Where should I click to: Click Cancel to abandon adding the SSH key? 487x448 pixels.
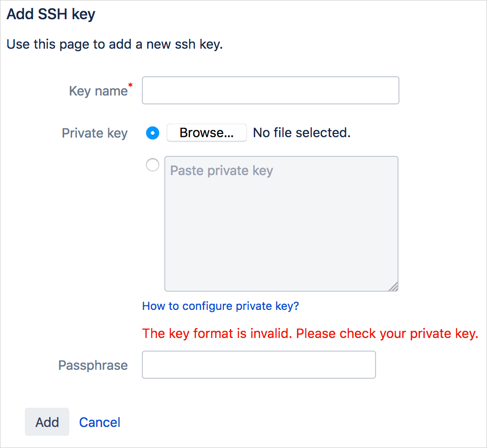pyautogui.click(x=99, y=422)
